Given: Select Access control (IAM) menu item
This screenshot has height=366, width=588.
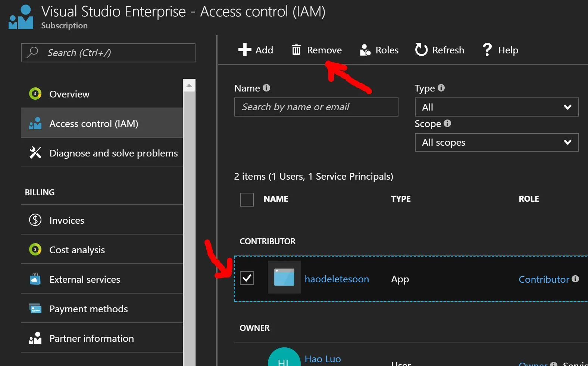Looking at the screenshot, I should [x=102, y=123].
